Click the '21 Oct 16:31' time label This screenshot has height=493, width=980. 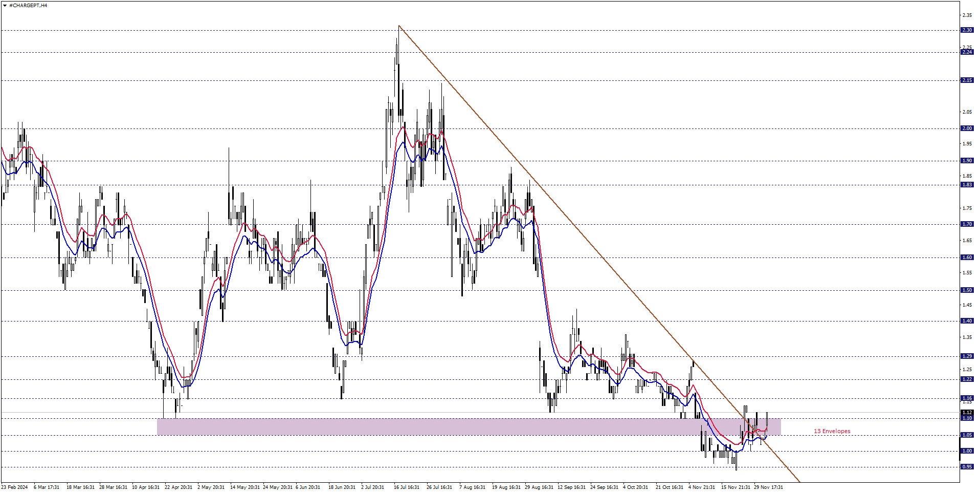[x=670, y=487]
